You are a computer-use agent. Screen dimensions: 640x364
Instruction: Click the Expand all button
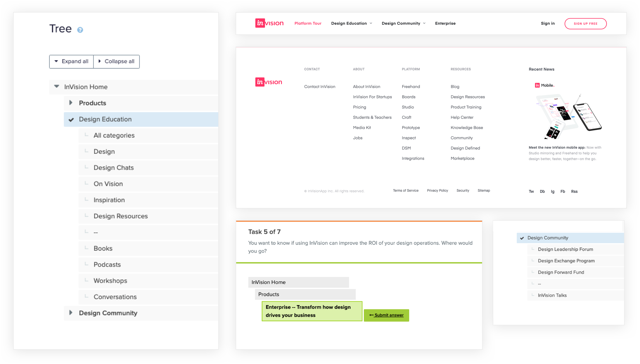72,61
